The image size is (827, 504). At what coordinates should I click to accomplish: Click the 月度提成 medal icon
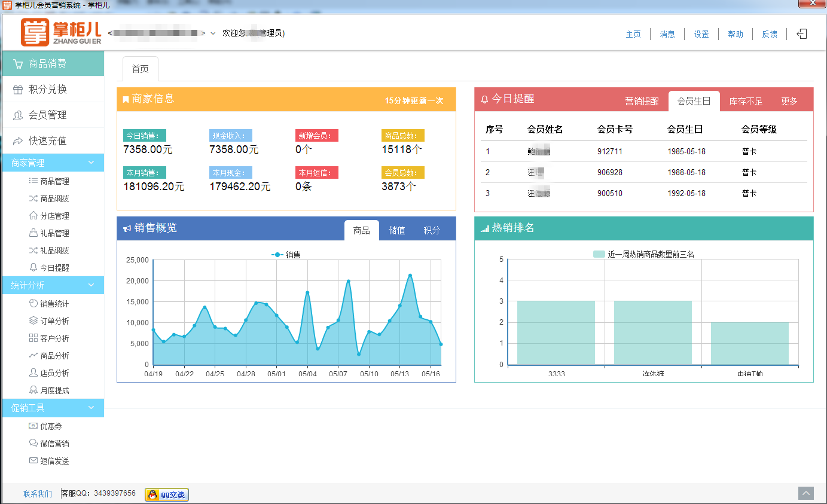[x=33, y=390]
